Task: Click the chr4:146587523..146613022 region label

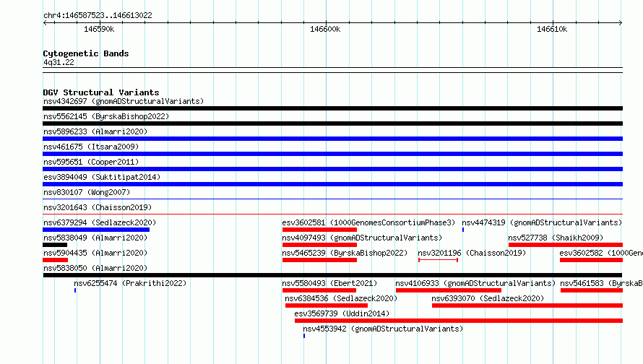Action: point(98,15)
